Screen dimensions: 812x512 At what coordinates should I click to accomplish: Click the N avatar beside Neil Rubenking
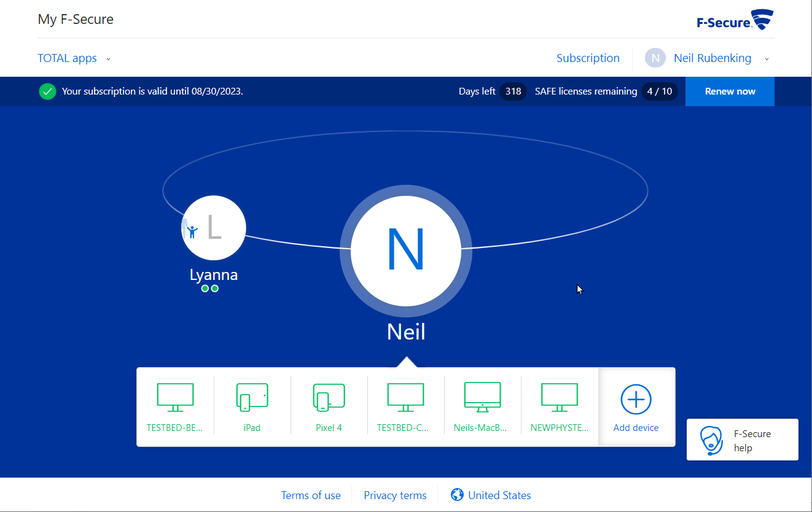[655, 58]
